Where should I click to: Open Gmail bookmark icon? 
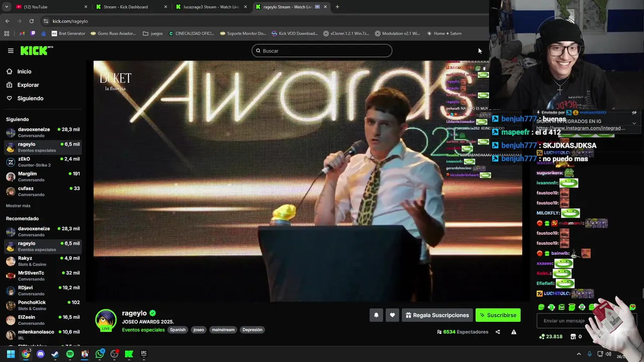pos(22,34)
